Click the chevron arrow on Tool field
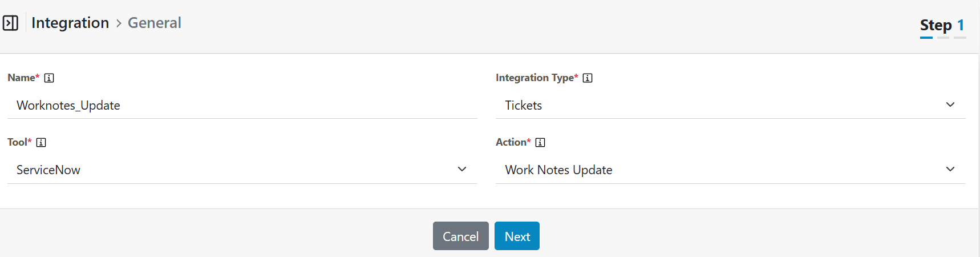 point(462,169)
